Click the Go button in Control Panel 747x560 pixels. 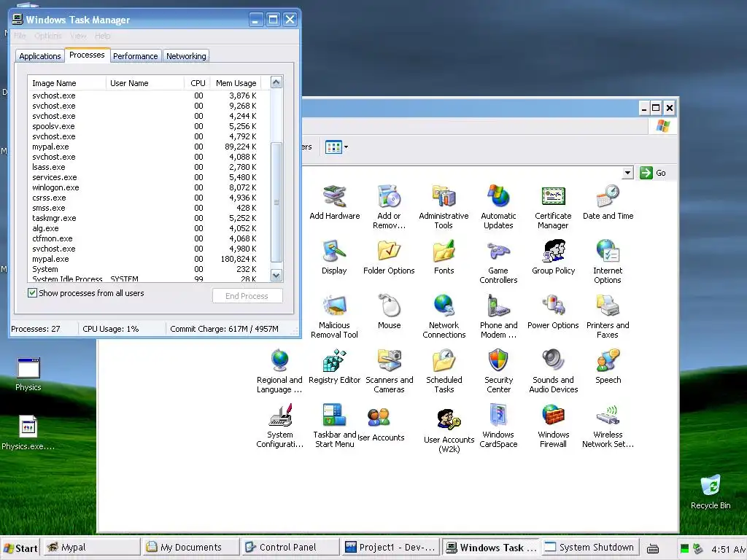click(653, 173)
